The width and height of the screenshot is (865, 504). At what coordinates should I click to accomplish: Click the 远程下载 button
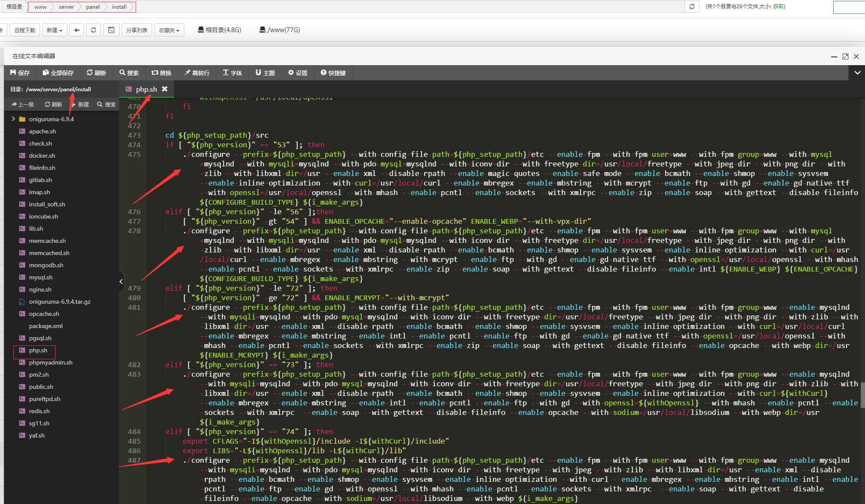click(25, 30)
